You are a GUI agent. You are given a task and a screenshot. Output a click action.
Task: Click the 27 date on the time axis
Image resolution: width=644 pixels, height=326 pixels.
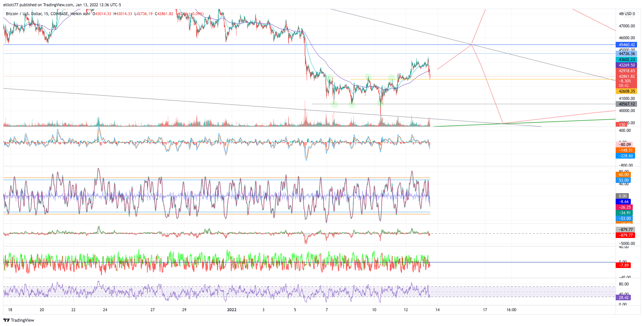[153, 310]
